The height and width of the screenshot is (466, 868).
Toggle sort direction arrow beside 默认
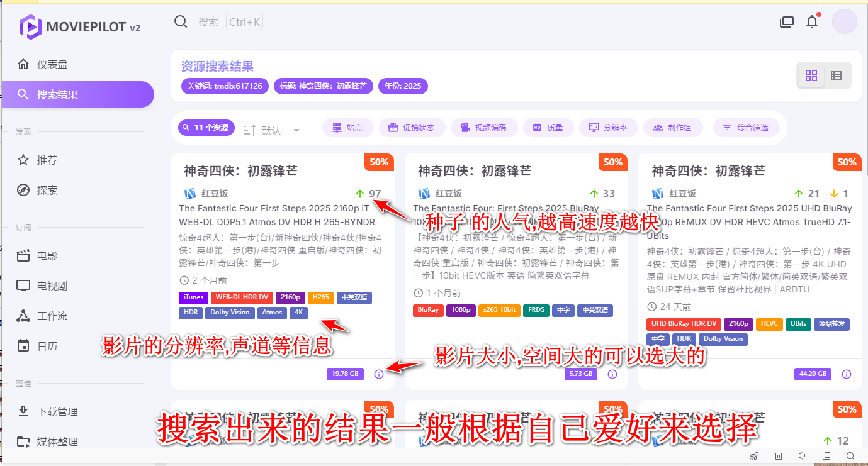pyautogui.click(x=249, y=130)
